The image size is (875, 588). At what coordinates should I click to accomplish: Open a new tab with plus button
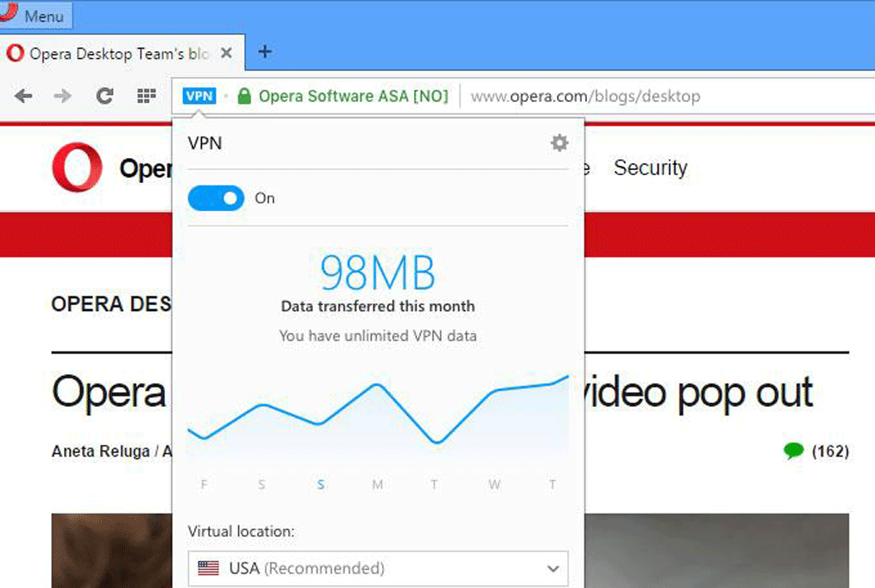point(265,52)
